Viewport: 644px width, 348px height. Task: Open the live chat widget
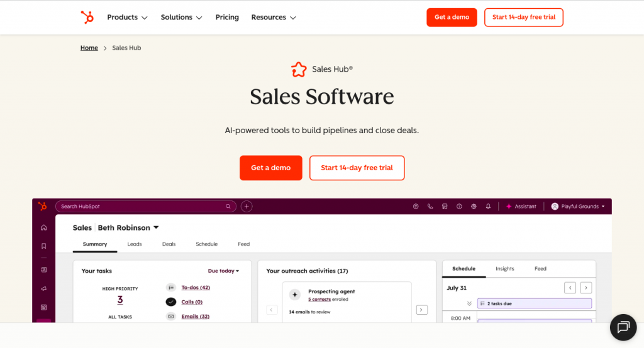pyautogui.click(x=623, y=327)
